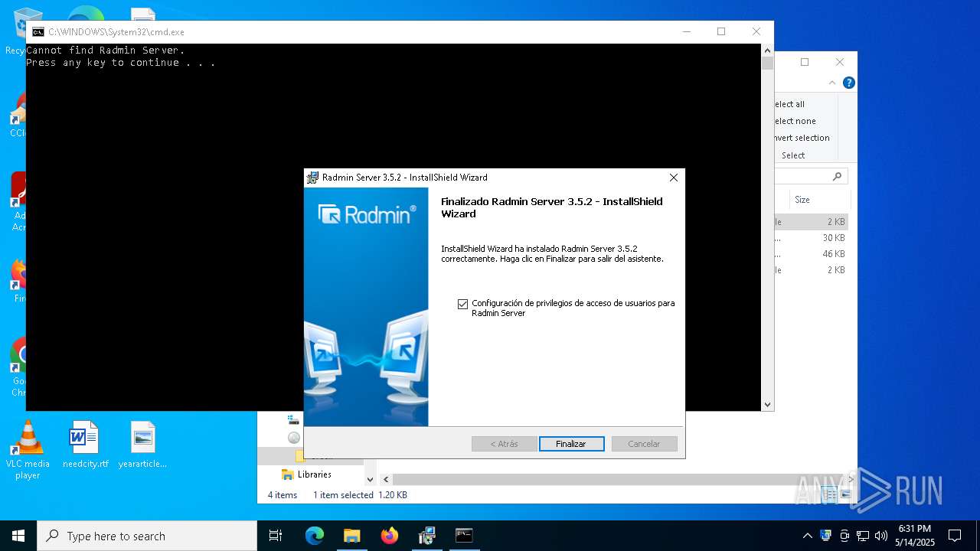Viewport: 980px width, 551px height.
Task: Switch Explorer to the large icons view
Action: pos(846,495)
